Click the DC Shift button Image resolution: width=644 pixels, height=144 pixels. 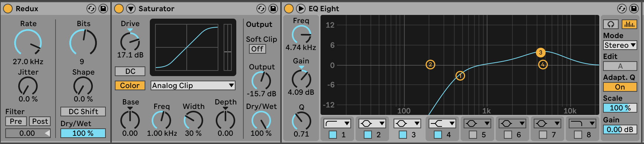point(83,112)
